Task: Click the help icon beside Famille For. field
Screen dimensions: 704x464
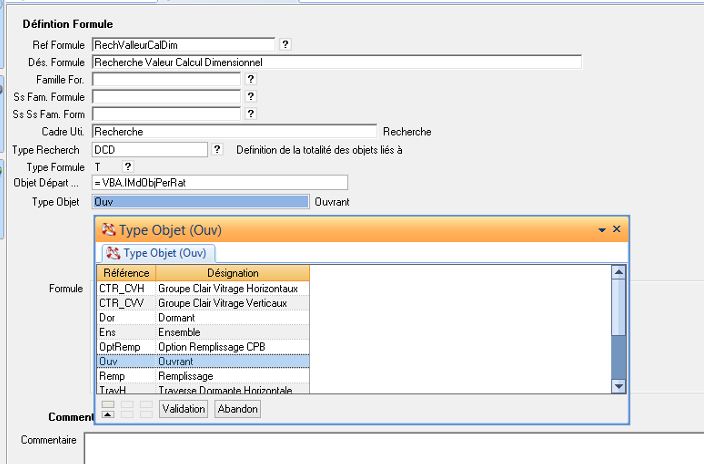Action: pos(251,79)
